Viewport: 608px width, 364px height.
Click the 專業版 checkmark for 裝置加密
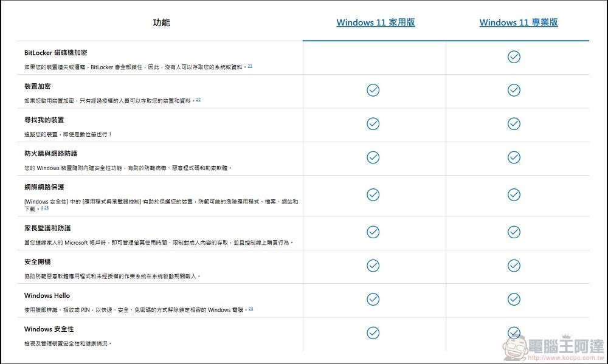pos(514,90)
